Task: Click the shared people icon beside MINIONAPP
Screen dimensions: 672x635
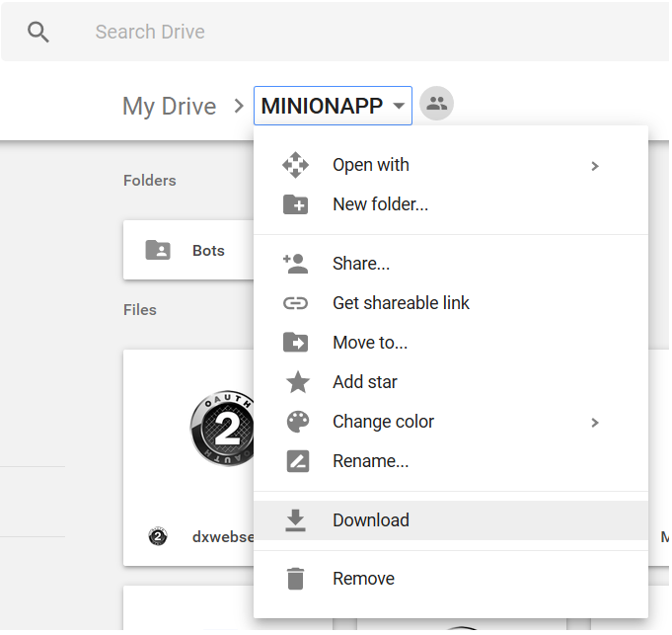Action: [x=436, y=104]
